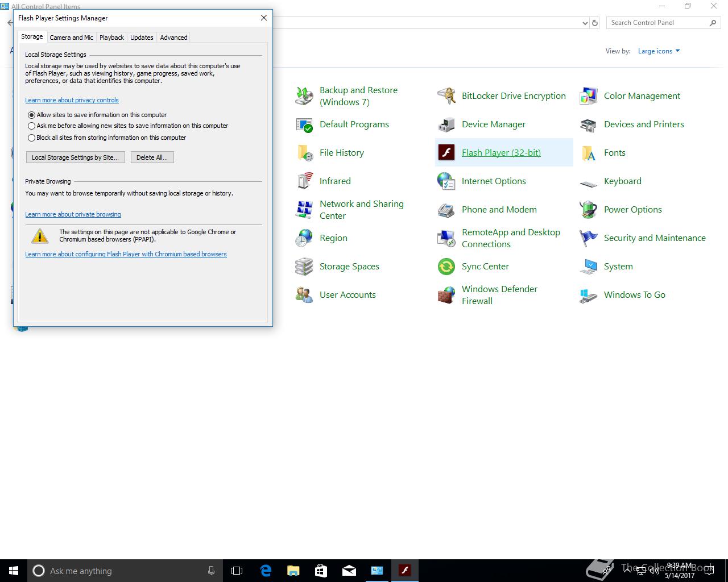Viewport: 728px width, 582px height.
Task: Open the Device Manager icon
Action: point(446,124)
